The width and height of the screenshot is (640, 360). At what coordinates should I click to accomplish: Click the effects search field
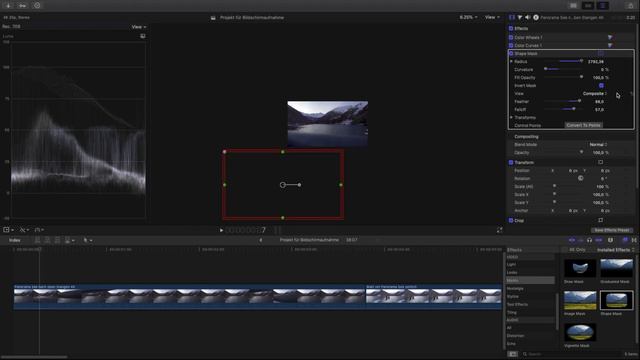(x=571, y=354)
